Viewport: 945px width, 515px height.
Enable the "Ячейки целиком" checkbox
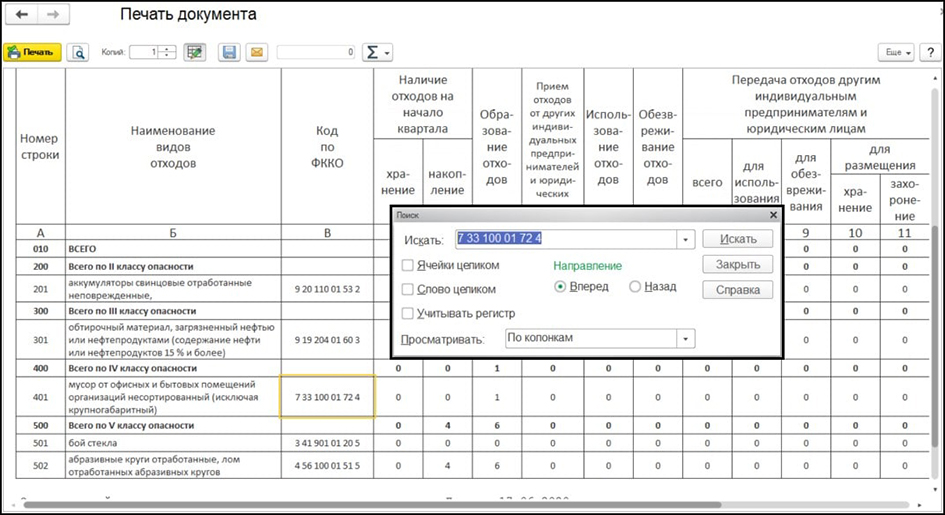[408, 265]
